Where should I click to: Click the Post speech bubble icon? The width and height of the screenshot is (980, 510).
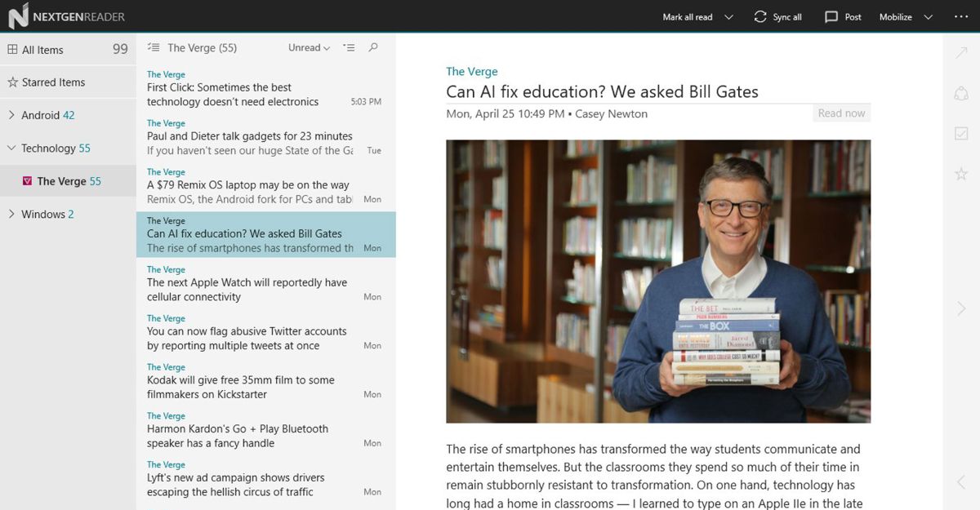click(x=831, y=17)
